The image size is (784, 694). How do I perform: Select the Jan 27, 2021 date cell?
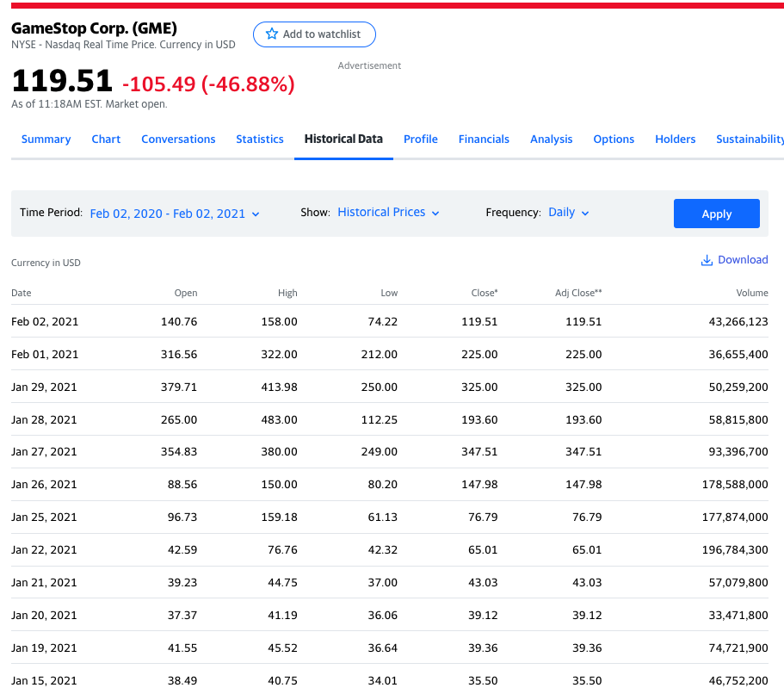[x=44, y=452]
